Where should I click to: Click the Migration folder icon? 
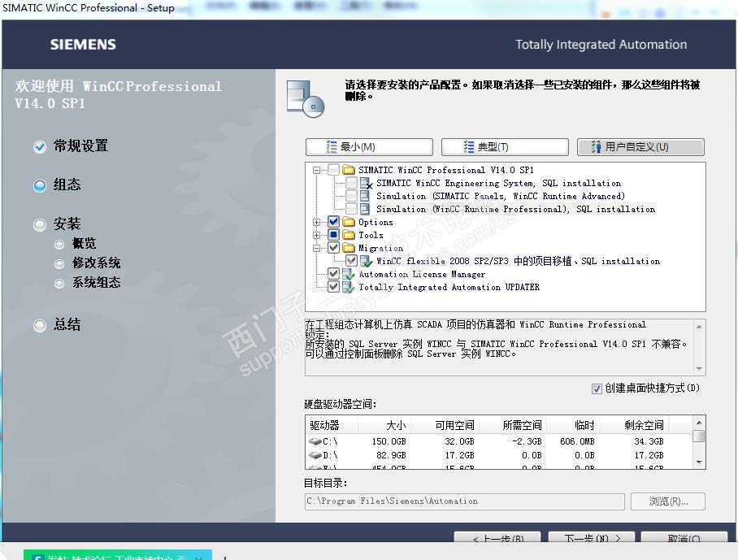click(349, 248)
